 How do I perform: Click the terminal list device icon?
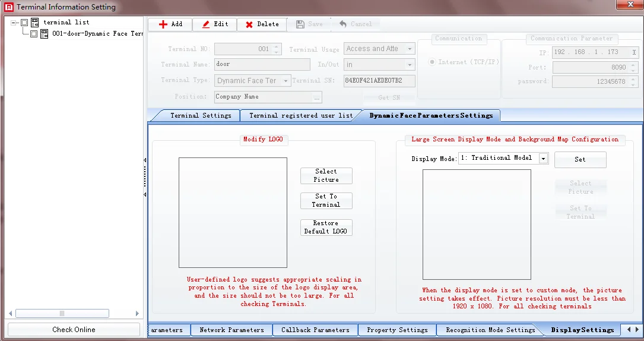[x=35, y=23]
